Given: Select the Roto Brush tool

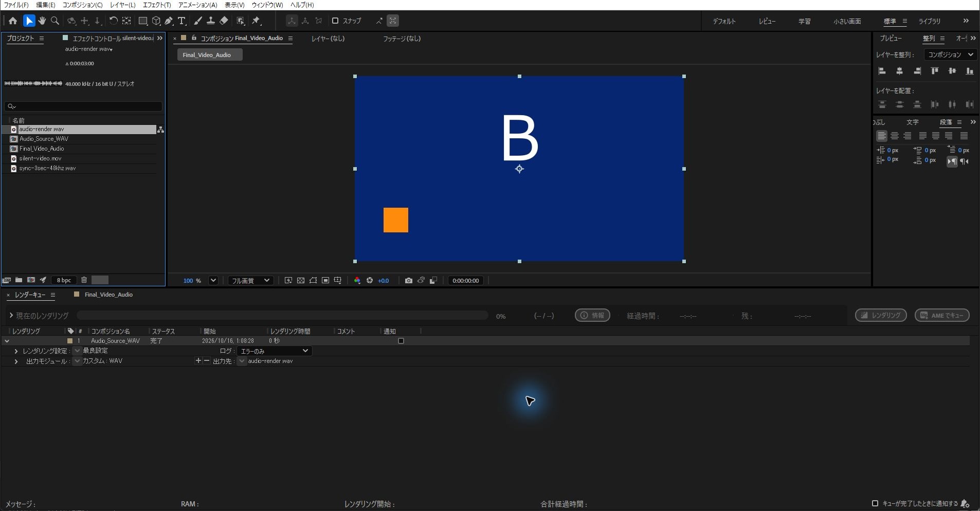Looking at the screenshot, I should [x=241, y=21].
